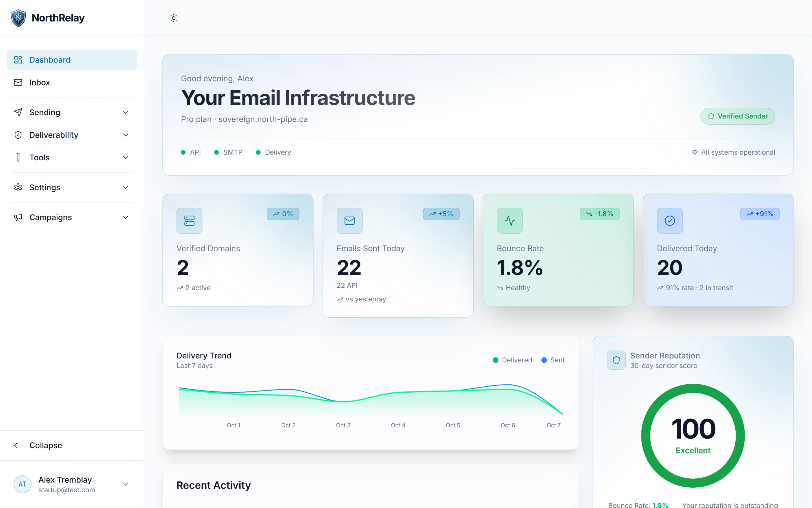Click the Verified Sender badge

738,116
